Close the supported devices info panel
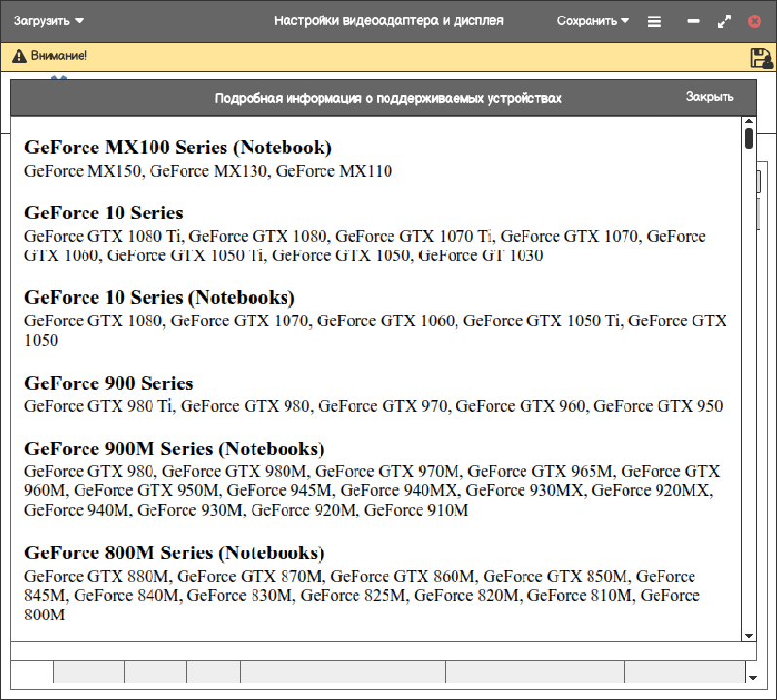Image resolution: width=777 pixels, height=700 pixels. 709,97
